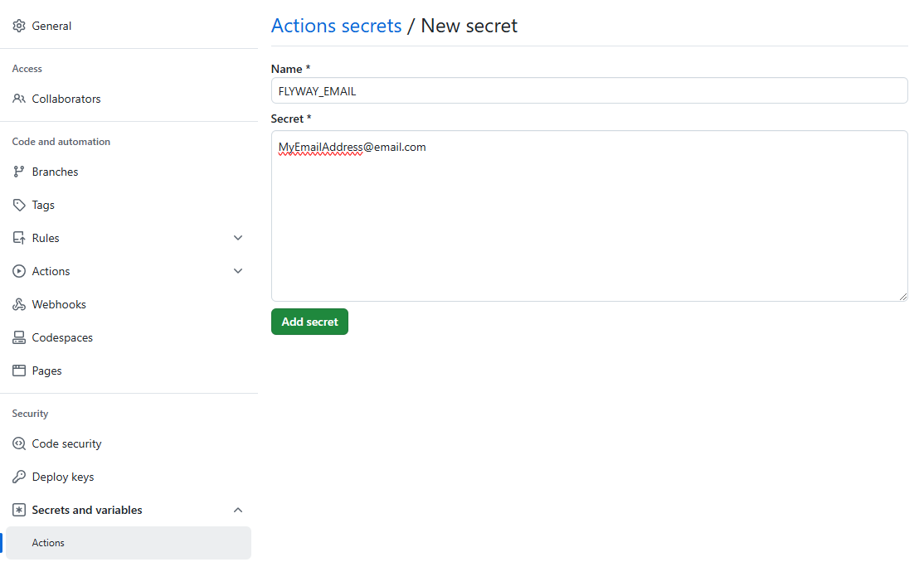This screenshot has width=924, height=562.
Task: Open the Rules menu item
Action: [46, 238]
